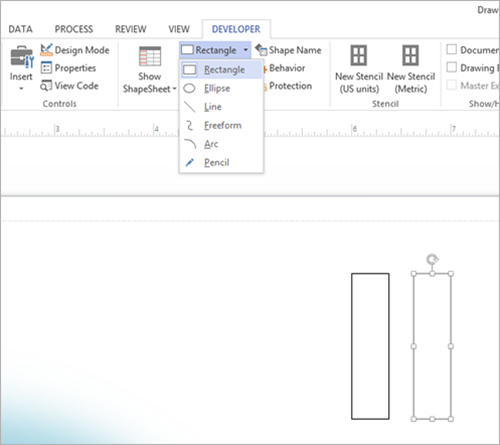Select the black-outlined rectangle shape
The width and height of the screenshot is (500, 445).
click(x=370, y=346)
